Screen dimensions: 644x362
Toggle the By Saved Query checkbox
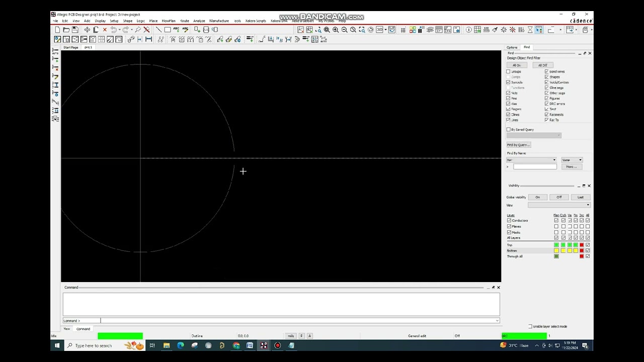(509, 130)
